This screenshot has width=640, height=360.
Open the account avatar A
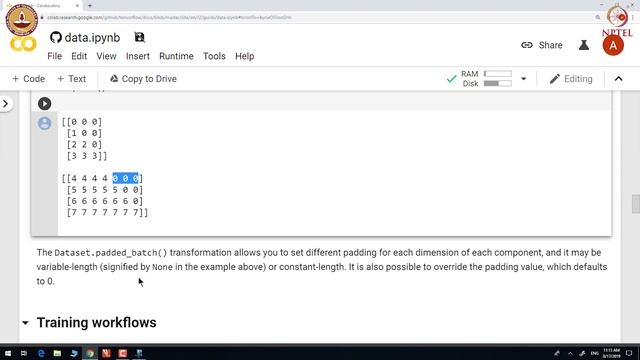point(613,45)
